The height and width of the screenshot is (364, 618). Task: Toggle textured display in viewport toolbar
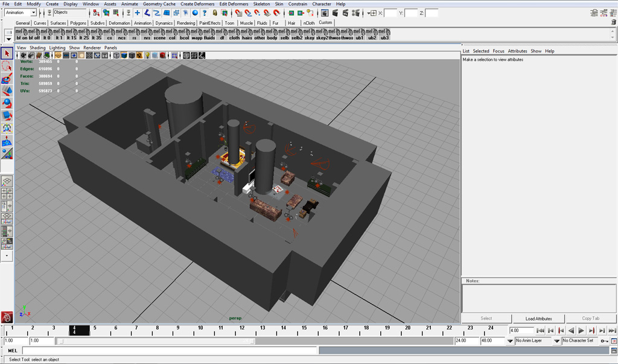click(x=139, y=56)
